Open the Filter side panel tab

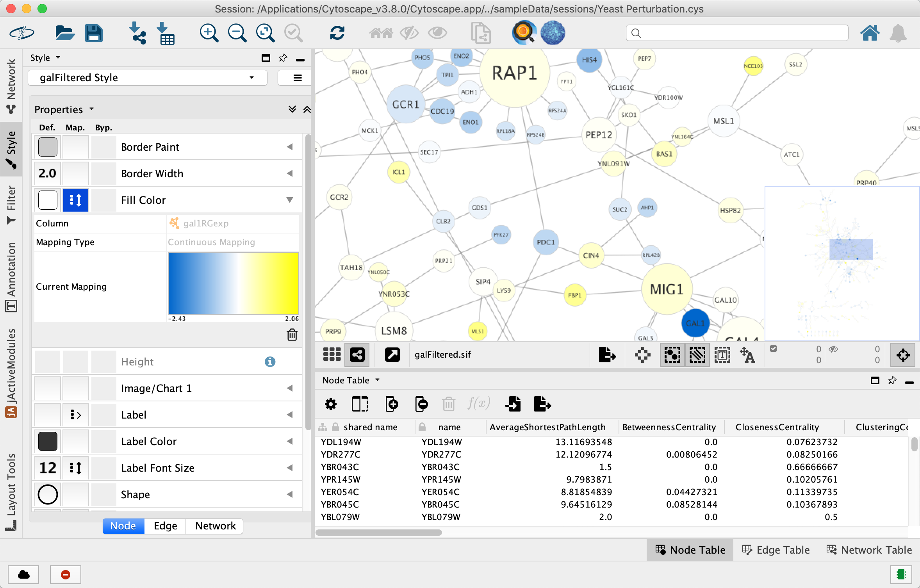(x=11, y=205)
